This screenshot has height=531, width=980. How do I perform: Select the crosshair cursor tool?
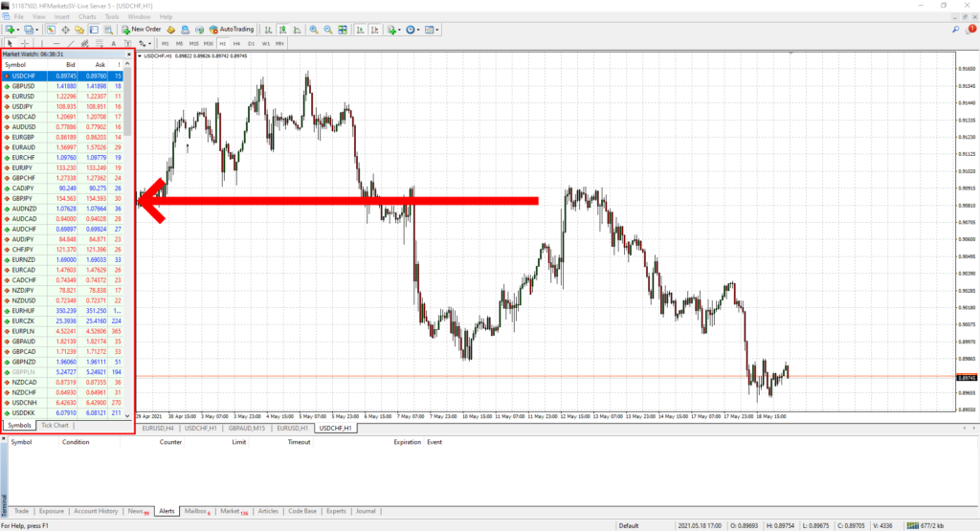click(x=24, y=44)
